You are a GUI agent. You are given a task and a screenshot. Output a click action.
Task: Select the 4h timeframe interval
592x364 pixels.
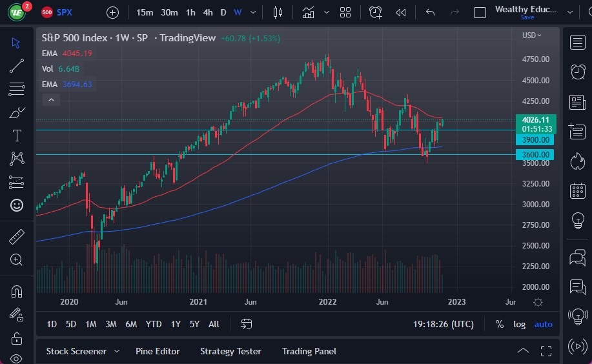point(208,12)
